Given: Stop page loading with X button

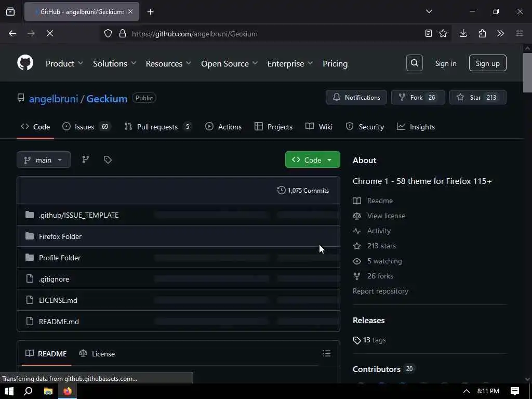Looking at the screenshot, I should pyautogui.click(x=50, y=33).
